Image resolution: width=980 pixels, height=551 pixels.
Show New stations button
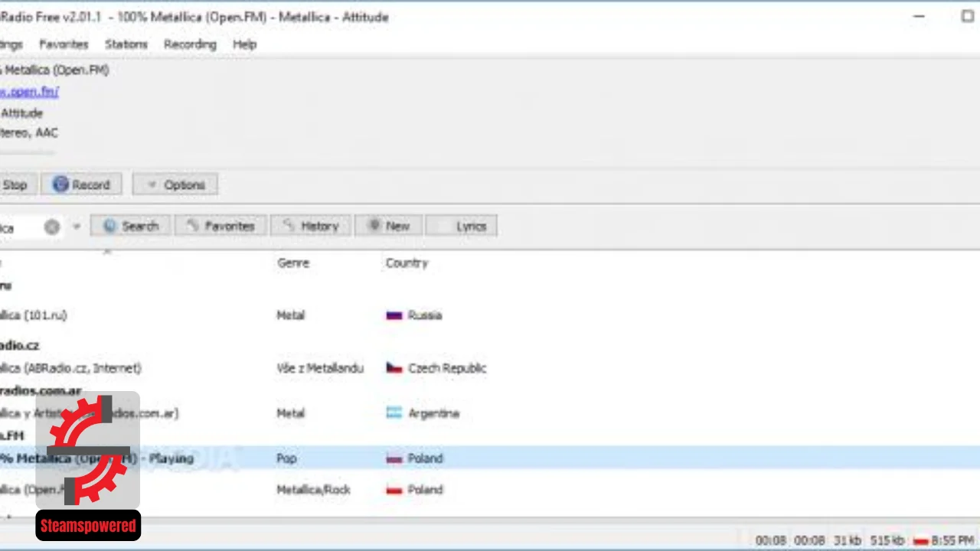click(x=388, y=226)
